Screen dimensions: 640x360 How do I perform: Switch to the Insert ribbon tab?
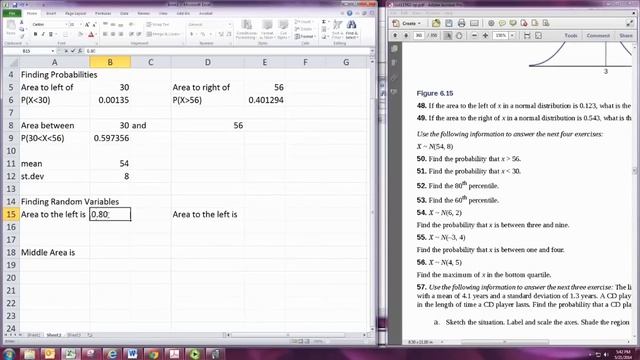51,13
